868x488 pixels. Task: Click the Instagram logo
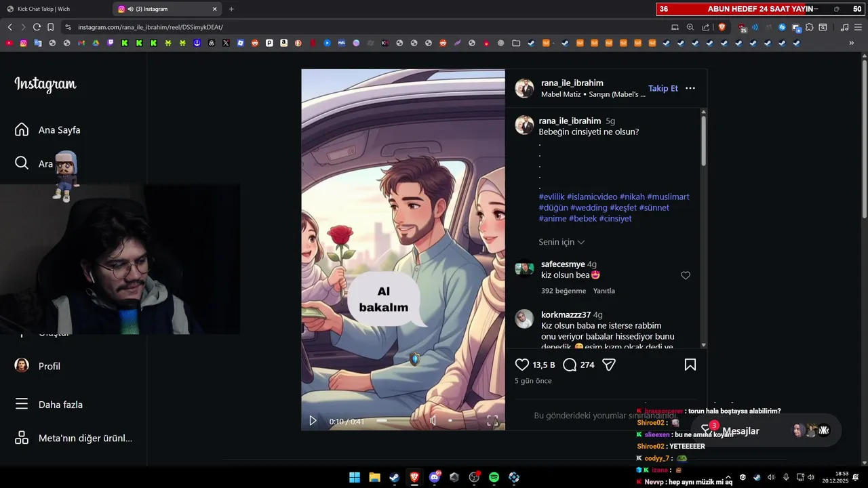(45, 84)
